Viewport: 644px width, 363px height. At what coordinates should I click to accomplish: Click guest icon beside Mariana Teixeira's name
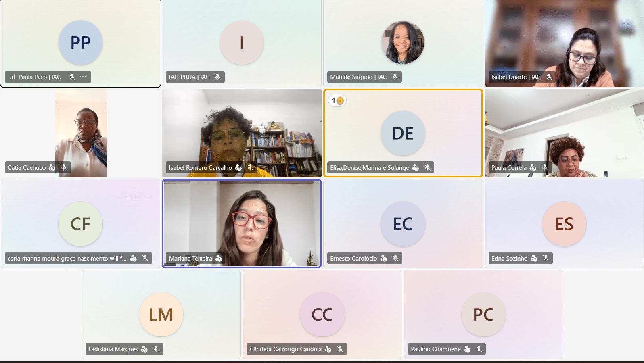pos(219,258)
